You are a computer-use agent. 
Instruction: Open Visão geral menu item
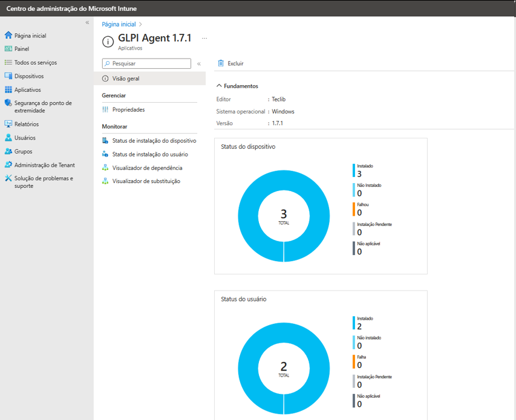coord(150,79)
